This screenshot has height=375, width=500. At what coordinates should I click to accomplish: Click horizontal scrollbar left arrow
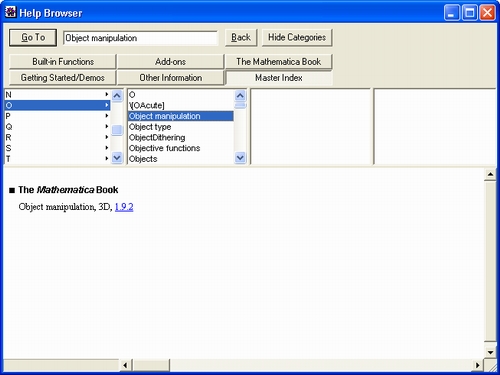click(125, 365)
